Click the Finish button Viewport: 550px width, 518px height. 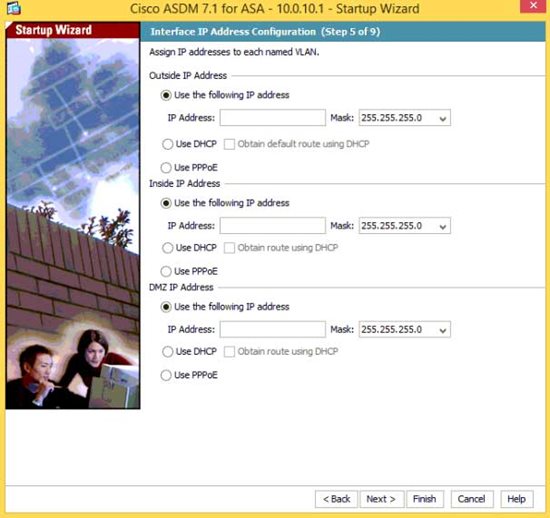pyautogui.click(x=425, y=499)
